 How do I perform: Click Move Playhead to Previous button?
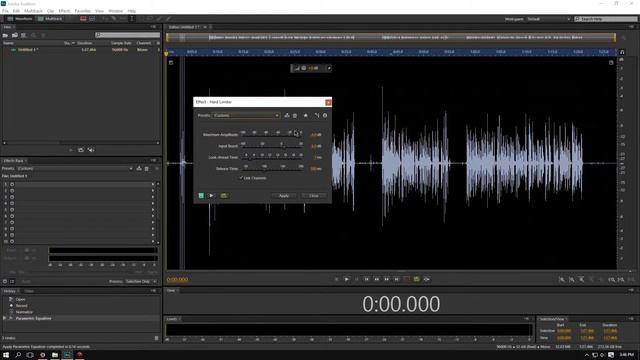pyautogui.click(x=367, y=280)
